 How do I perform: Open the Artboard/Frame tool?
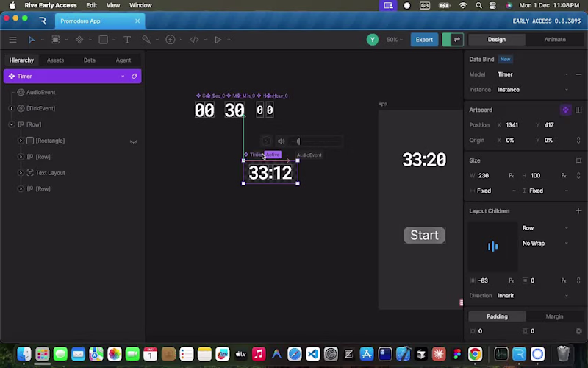56,40
